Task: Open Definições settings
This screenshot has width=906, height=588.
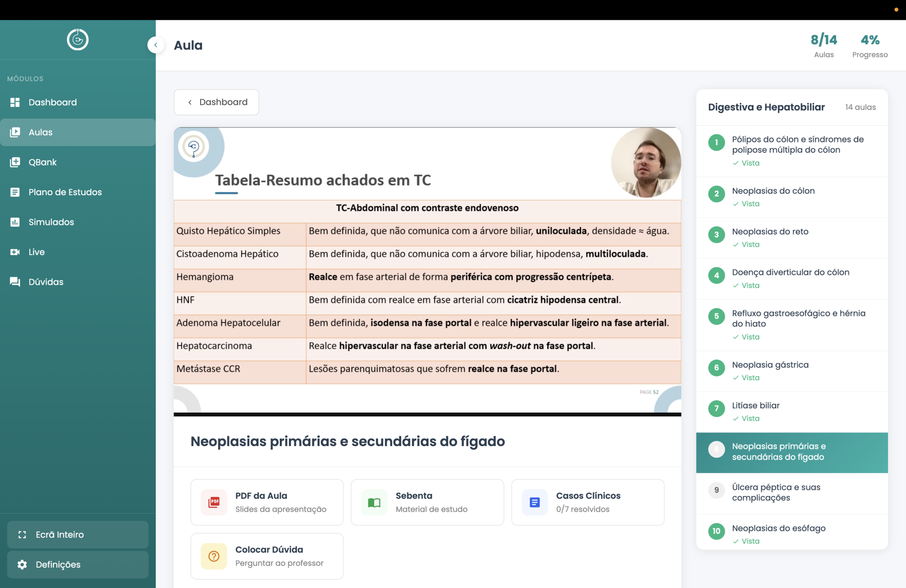Action: (78, 564)
